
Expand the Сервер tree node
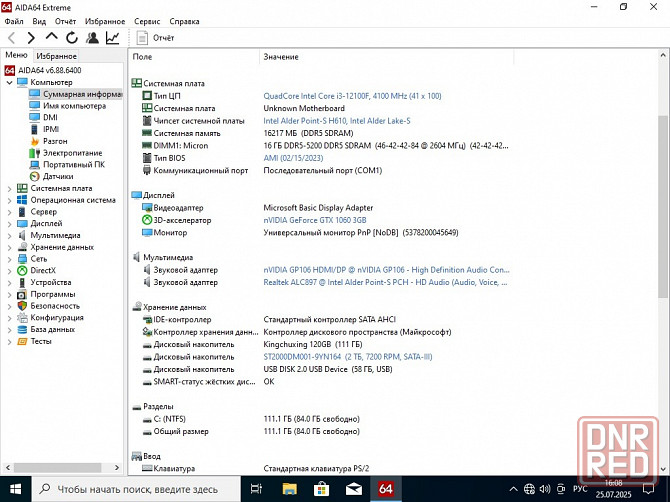(9, 212)
